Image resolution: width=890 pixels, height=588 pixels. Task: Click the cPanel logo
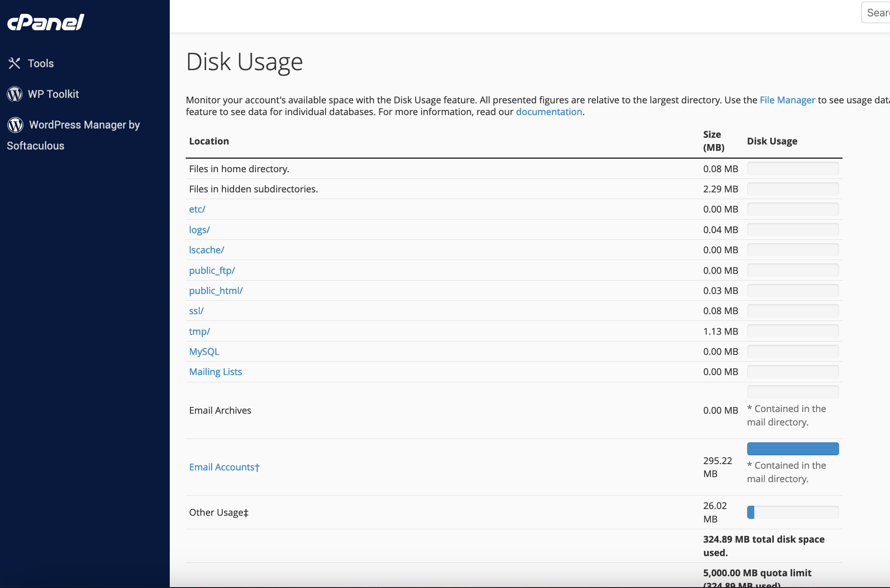point(45,23)
